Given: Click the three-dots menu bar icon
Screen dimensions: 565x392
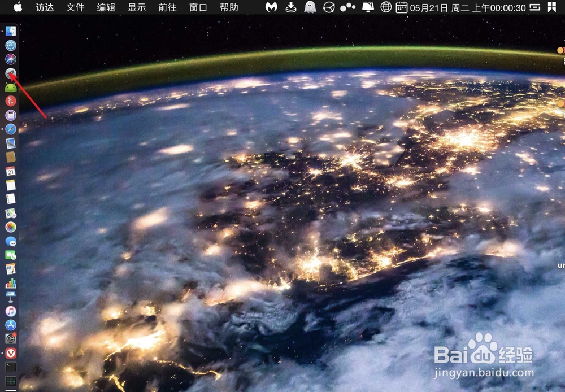Looking at the screenshot, I should tap(347, 7).
